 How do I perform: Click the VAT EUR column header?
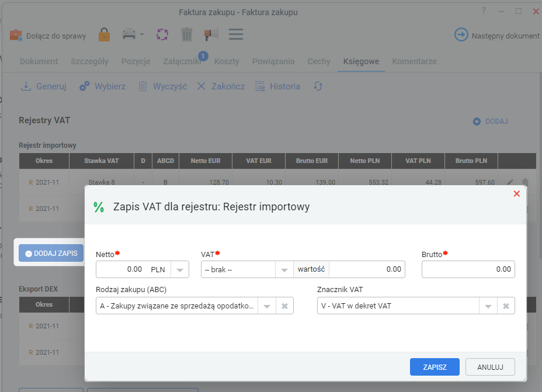pyautogui.click(x=259, y=161)
